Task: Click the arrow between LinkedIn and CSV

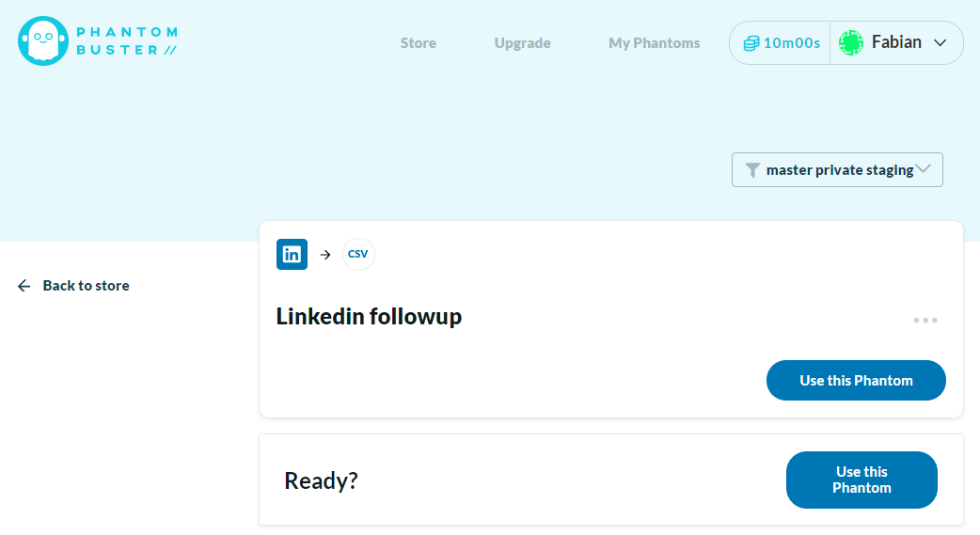Action: click(x=325, y=255)
